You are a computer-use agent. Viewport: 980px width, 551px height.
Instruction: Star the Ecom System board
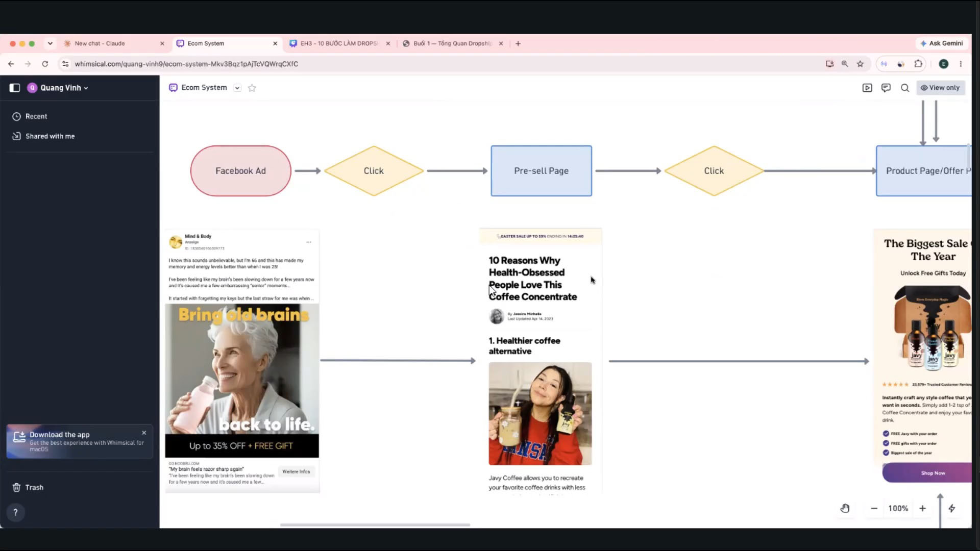(x=252, y=88)
